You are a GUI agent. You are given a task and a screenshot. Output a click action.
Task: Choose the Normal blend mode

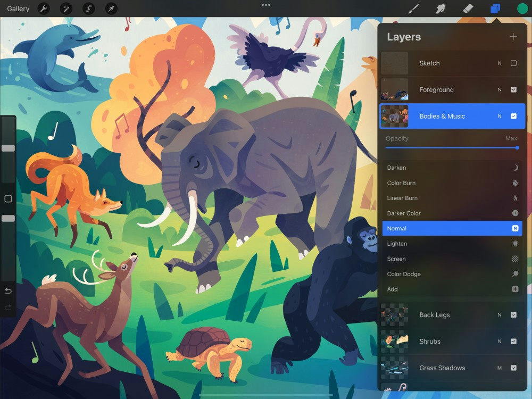click(452, 228)
